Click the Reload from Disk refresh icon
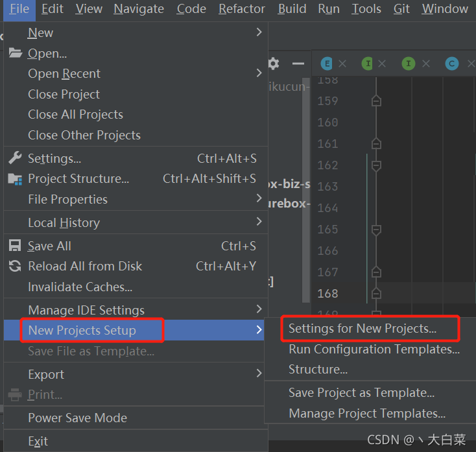The image size is (476, 452). [x=15, y=266]
